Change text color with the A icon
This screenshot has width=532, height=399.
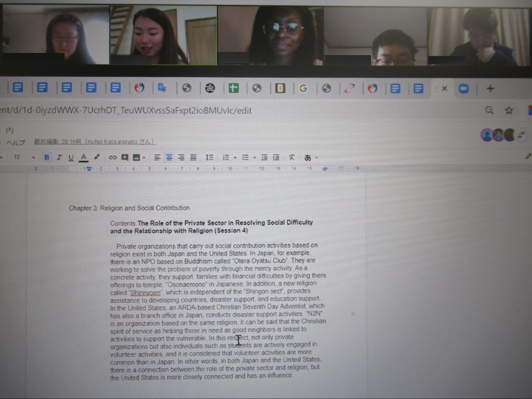coord(83,157)
